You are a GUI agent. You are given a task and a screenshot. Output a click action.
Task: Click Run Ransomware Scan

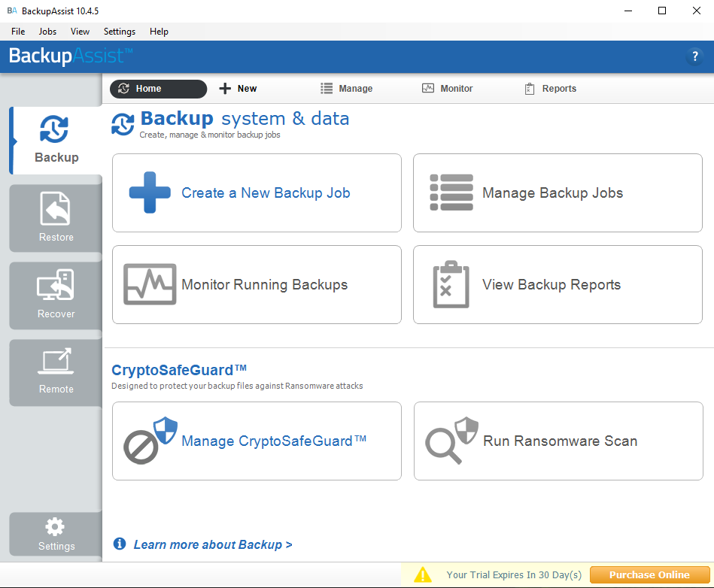pos(558,441)
